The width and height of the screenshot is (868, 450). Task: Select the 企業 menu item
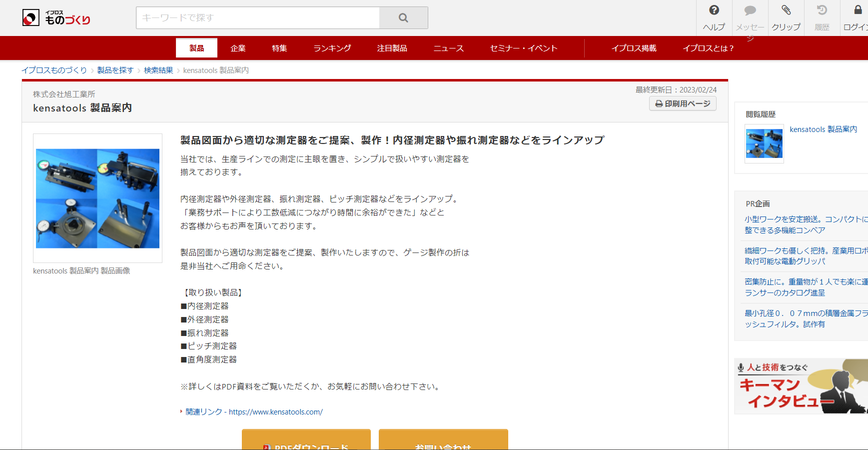tap(238, 48)
